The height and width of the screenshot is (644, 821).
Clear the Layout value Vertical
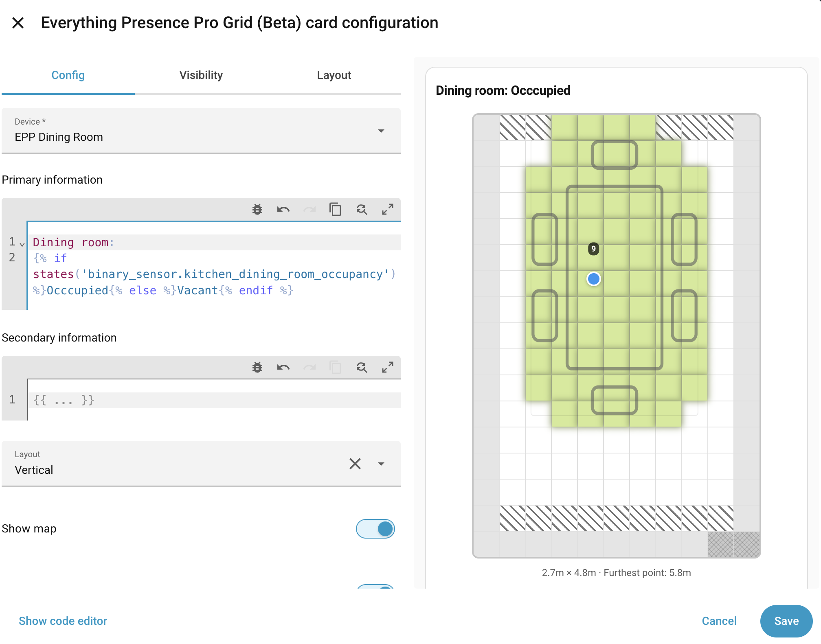(x=355, y=464)
